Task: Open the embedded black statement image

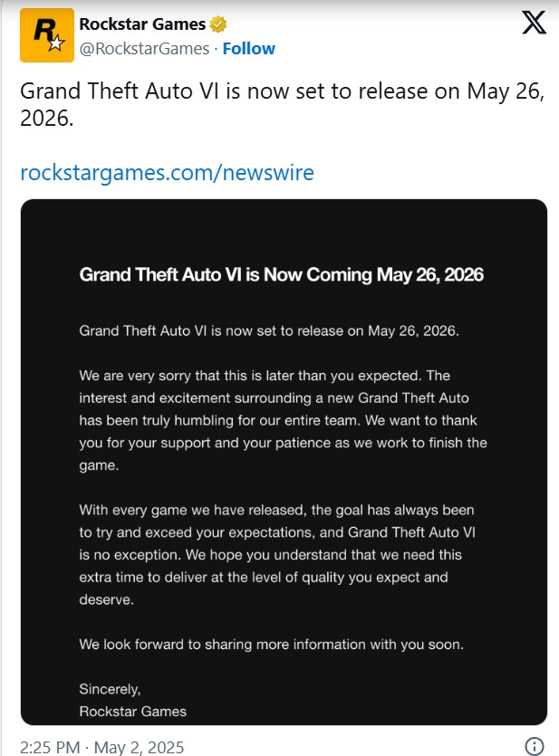Action: click(x=284, y=462)
